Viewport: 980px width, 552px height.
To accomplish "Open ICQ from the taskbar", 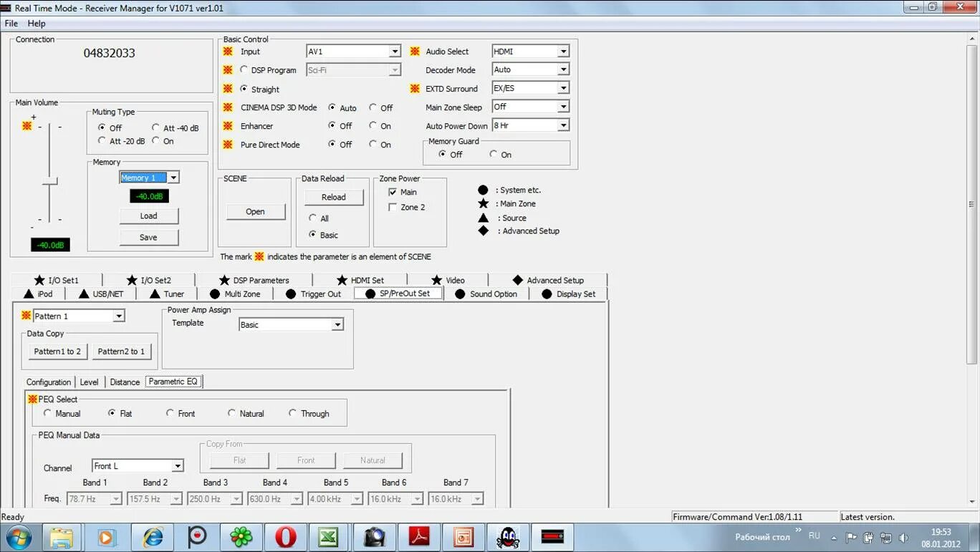I will pos(241,536).
